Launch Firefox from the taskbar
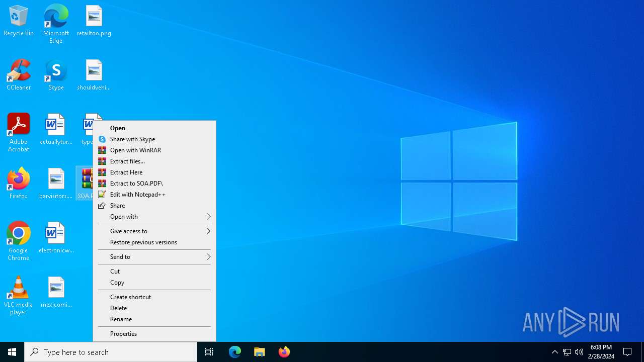This screenshot has width=644, height=362. tap(284, 352)
